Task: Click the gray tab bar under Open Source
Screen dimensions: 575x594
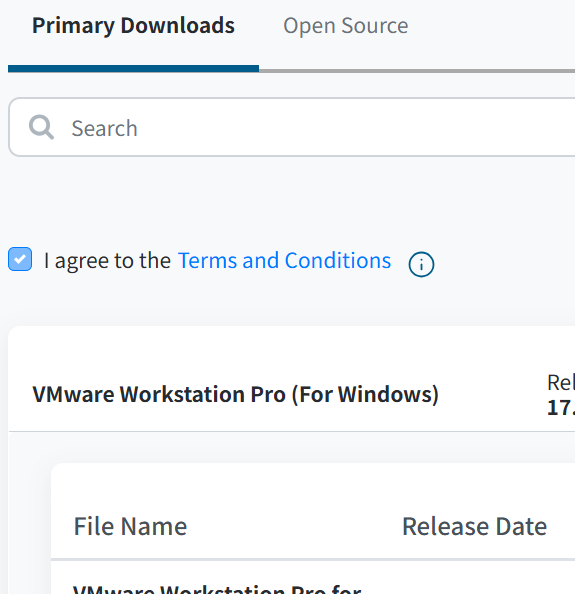Action: (x=417, y=70)
